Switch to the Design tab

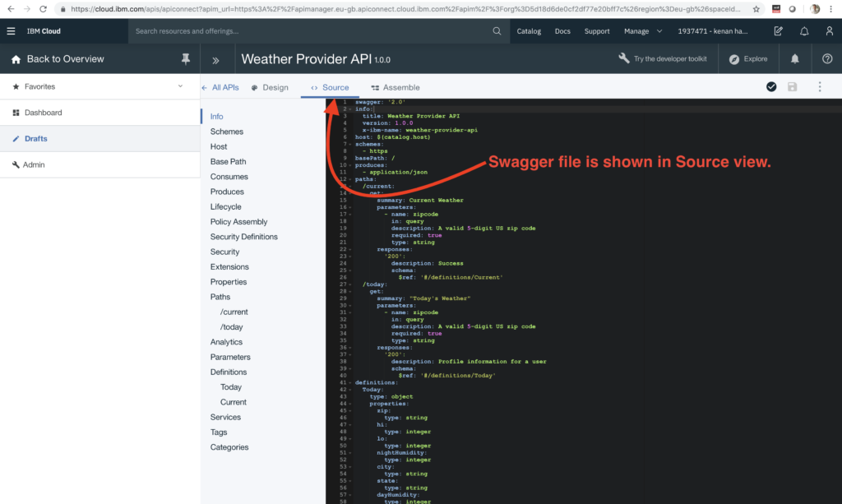coord(270,87)
